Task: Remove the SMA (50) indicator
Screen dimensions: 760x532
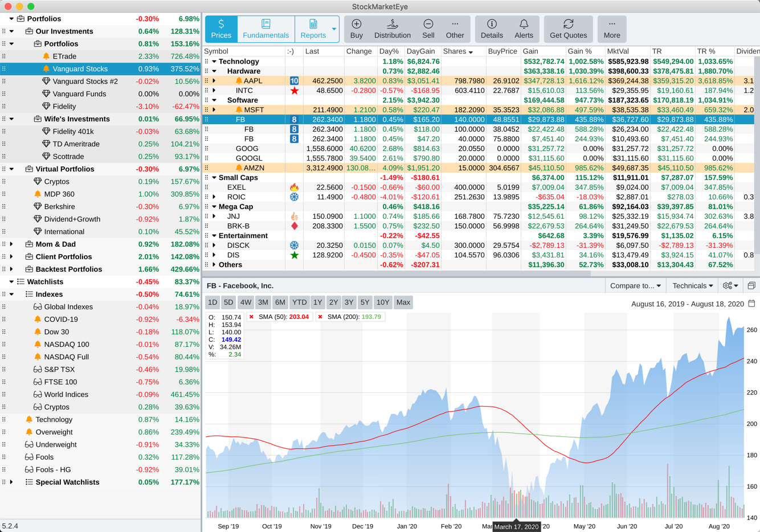Action: 251,317
